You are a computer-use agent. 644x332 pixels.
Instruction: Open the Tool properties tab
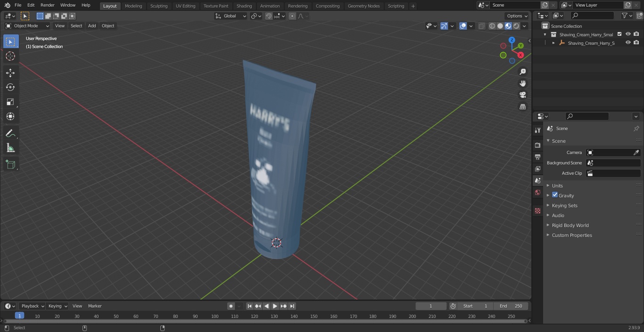click(537, 130)
